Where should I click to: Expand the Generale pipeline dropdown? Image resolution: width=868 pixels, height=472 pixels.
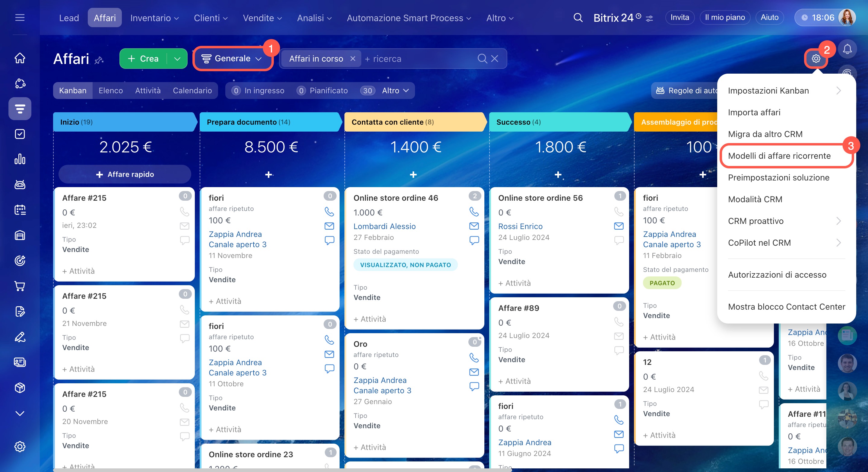(232, 59)
